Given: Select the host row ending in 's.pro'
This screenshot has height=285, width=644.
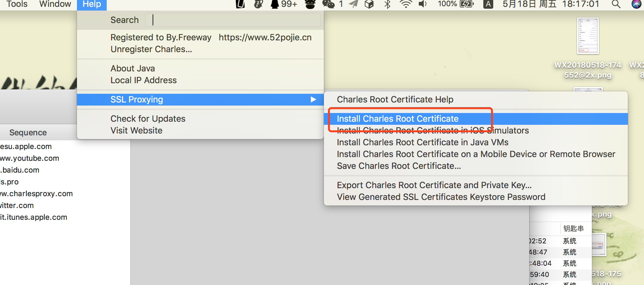Looking at the screenshot, I should [x=65, y=182].
